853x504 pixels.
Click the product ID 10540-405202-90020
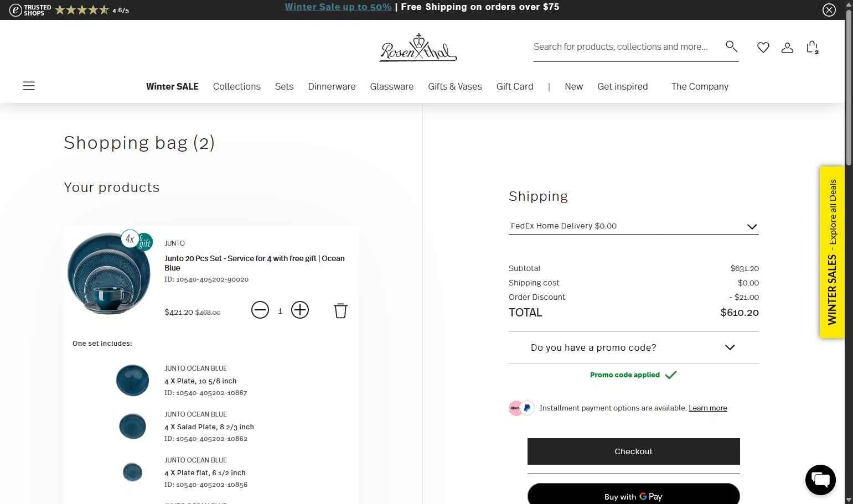(206, 279)
